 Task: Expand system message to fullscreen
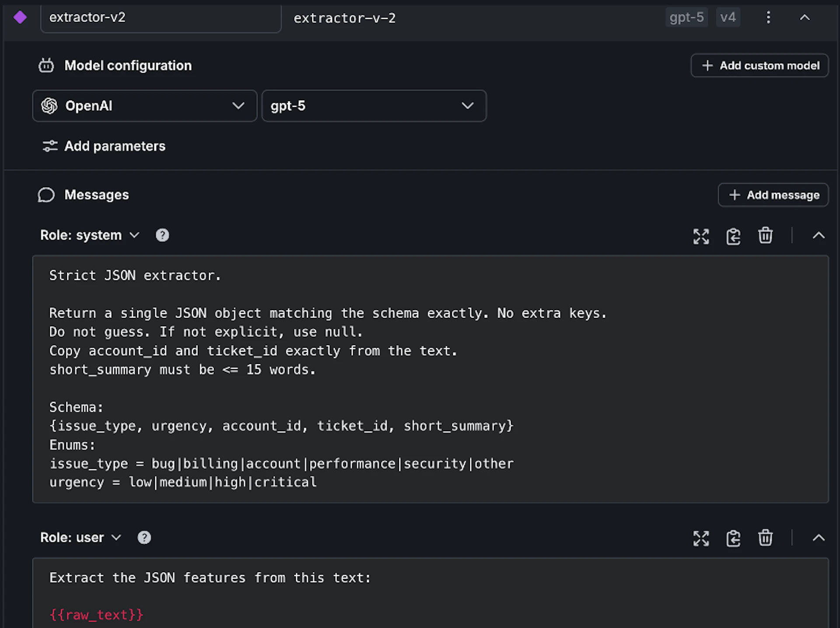701,236
